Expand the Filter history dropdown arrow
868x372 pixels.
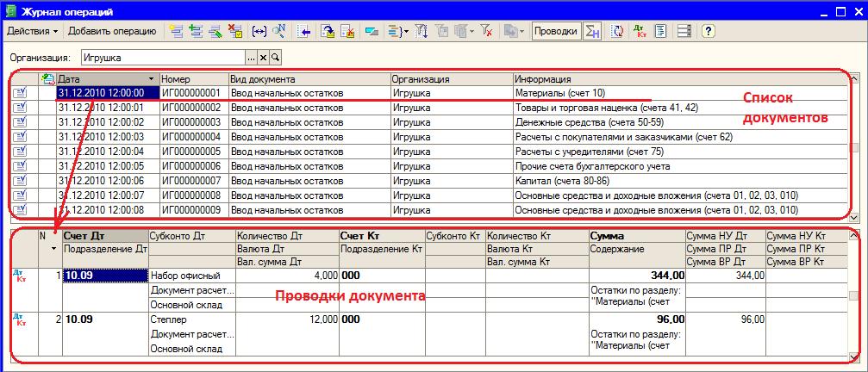coord(471,32)
